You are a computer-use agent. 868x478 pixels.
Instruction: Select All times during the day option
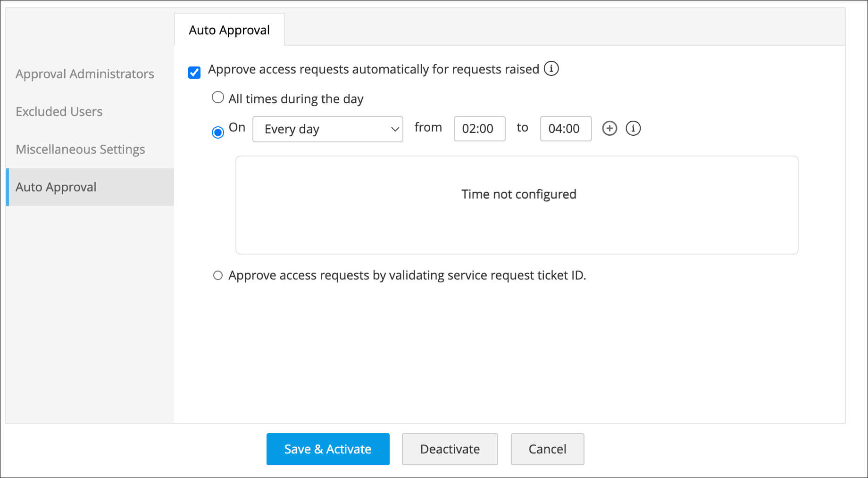[218, 98]
